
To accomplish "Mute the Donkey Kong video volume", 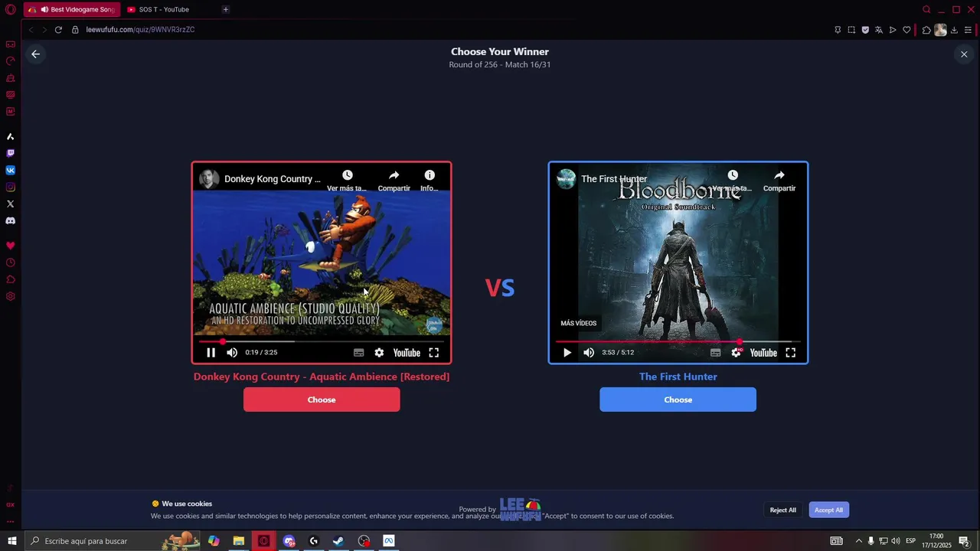I will pos(232,353).
